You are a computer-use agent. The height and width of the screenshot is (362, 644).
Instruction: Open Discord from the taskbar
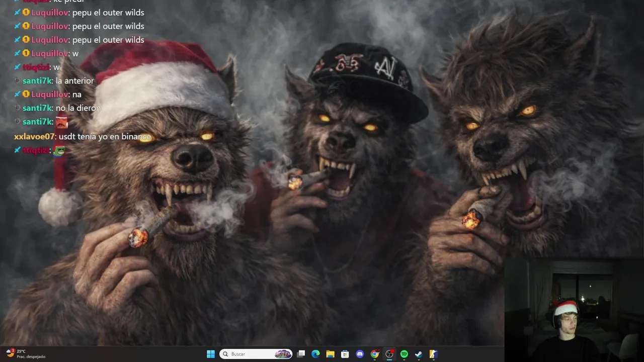click(x=360, y=354)
